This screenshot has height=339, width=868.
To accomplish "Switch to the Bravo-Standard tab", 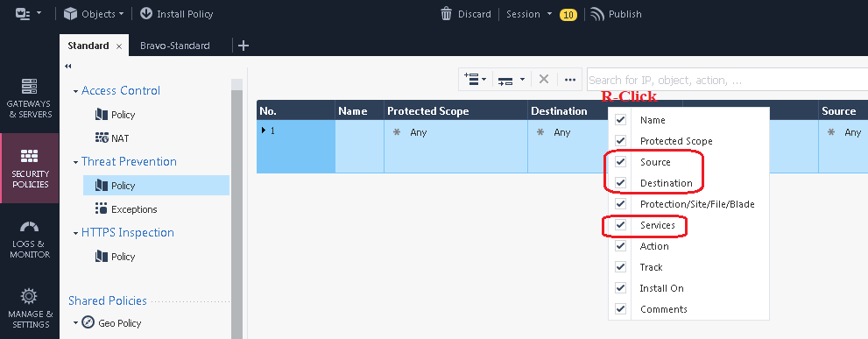I will [175, 46].
